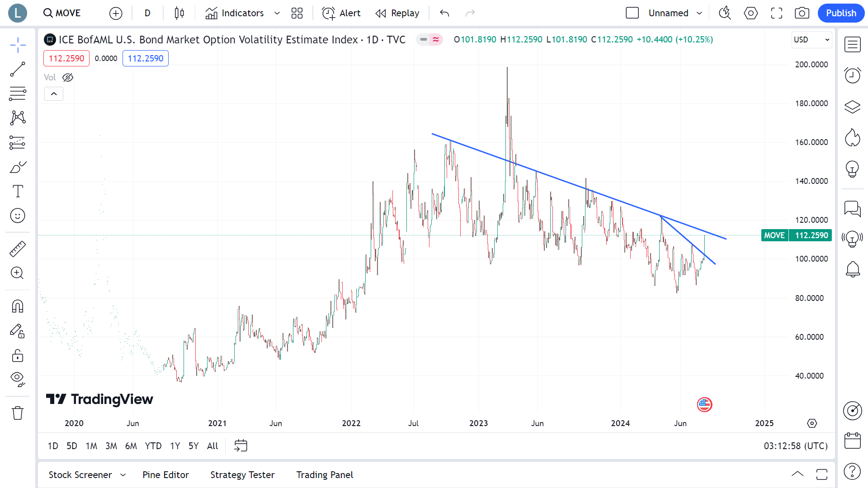Image resolution: width=868 pixels, height=488 pixels.
Task: Open the Pine Editor tab
Action: tap(165, 475)
